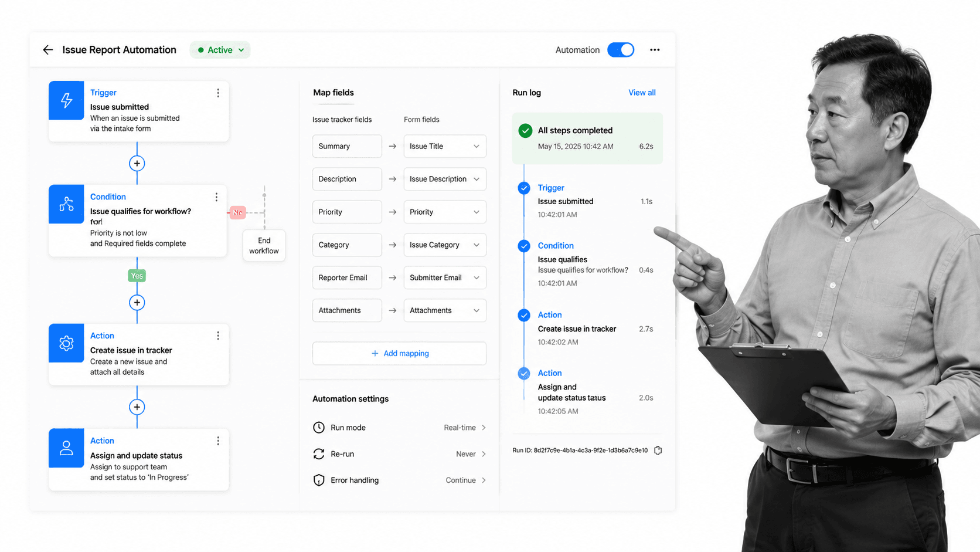Click the 6.2s total run duration

tap(646, 147)
